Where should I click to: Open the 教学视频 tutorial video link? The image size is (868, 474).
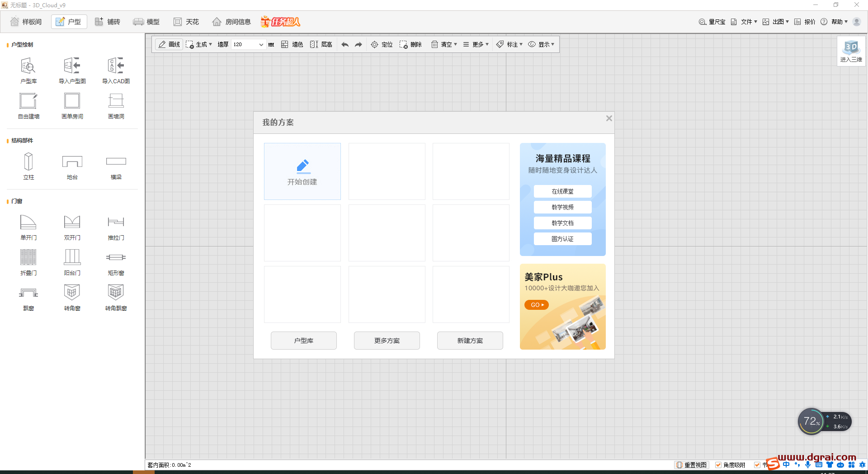tap(562, 207)
